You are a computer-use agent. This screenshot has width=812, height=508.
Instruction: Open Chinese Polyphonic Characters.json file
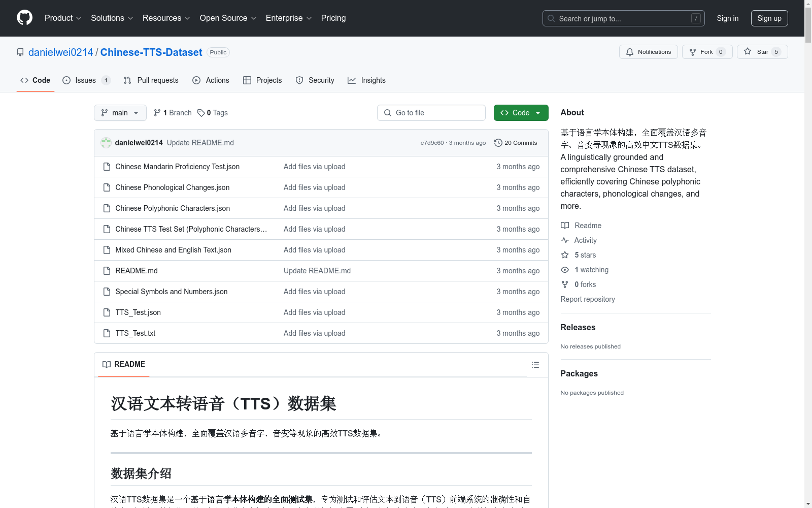173,208
